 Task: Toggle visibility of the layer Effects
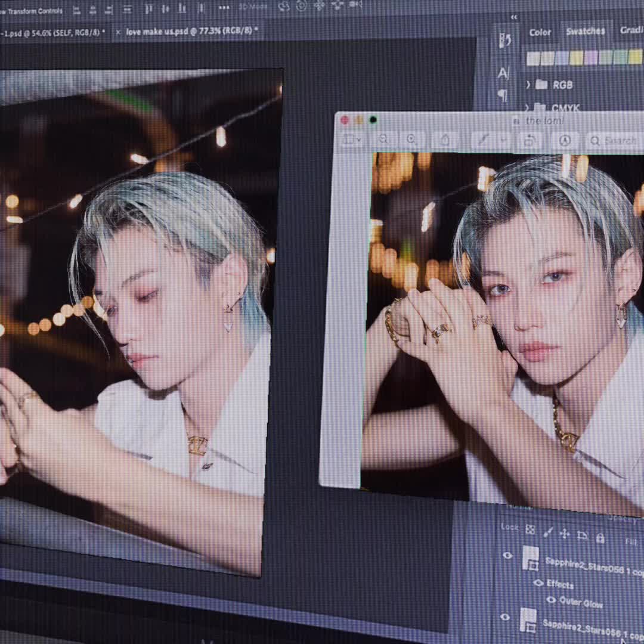pyautogui.click(x=538, y=583)
